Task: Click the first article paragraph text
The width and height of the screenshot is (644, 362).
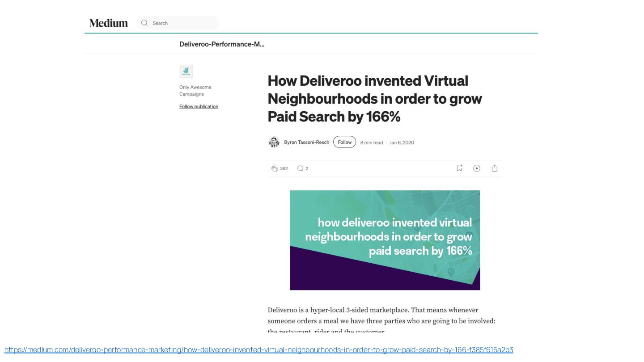Action: (381, 320)
